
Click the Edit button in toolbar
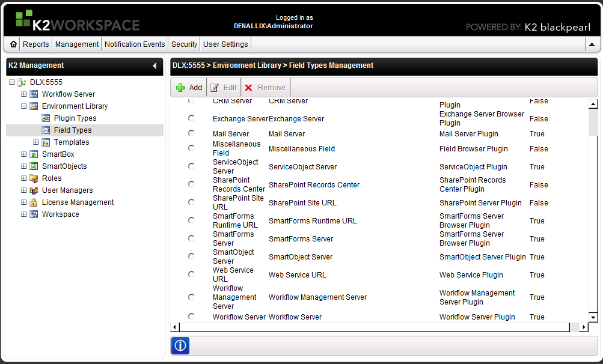click(224, 88)
